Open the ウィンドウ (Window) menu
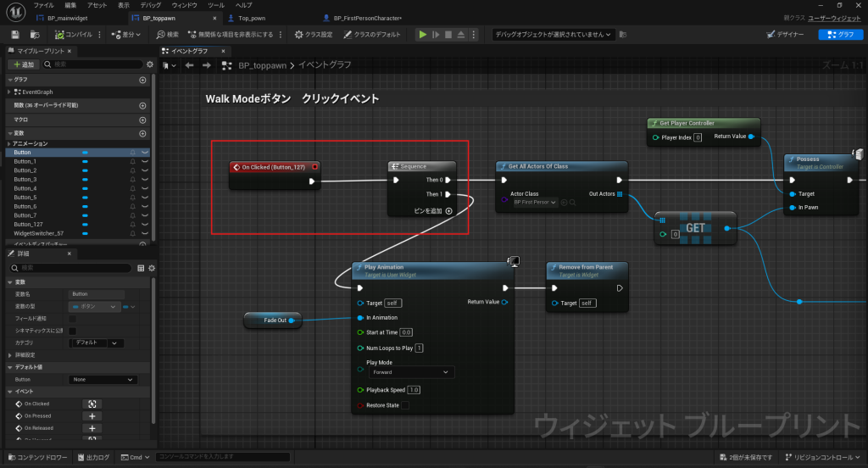The height and width of the screenshot is (468, 868). point(184,5)
